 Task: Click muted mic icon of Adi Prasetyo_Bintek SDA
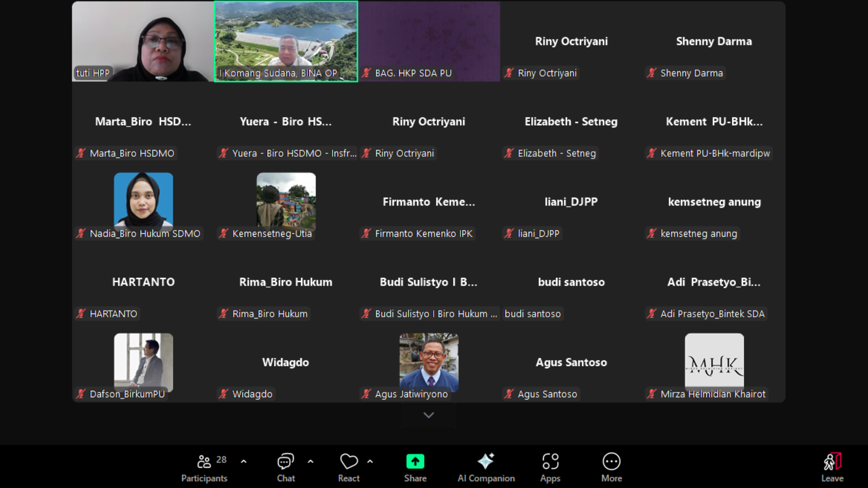(x=651, y=314)
